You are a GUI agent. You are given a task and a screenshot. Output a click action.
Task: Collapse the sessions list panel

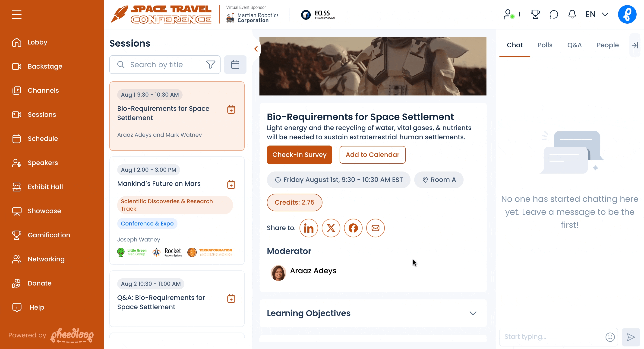[x=256, y=49]
